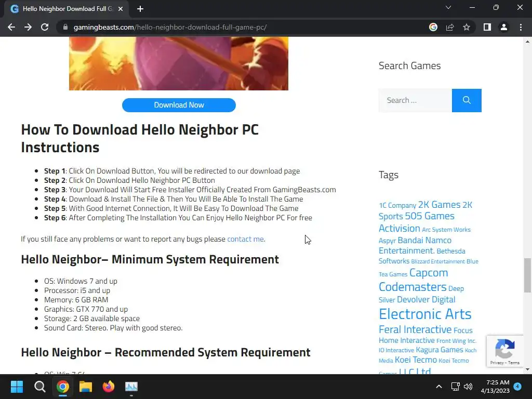Open the Feral Interactive tag
This screenshot has width=532, height=399.
[415, 329]
